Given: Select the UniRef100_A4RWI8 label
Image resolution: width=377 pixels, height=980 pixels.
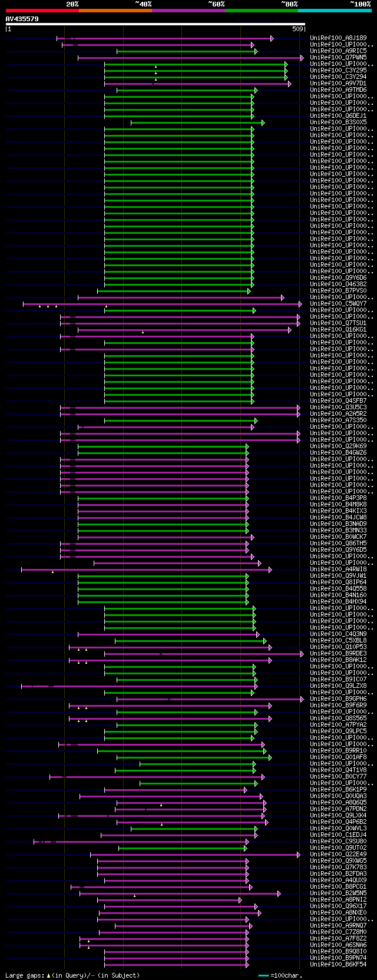Looking at the screenshot, I should pos(338,570).
